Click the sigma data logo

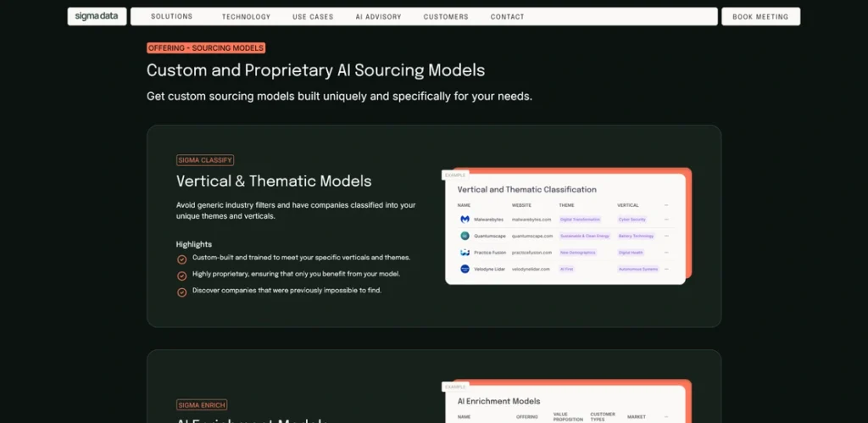[x=97, y=17]
